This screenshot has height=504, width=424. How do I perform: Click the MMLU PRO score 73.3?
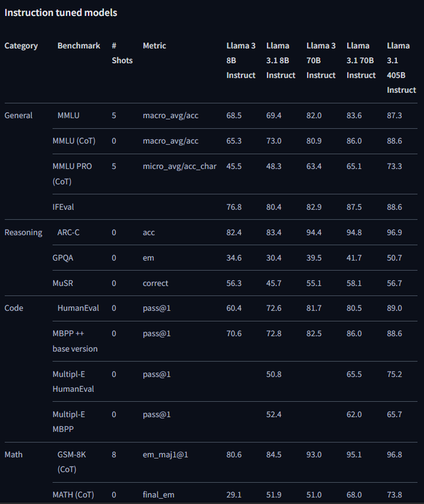coord(394,166)
